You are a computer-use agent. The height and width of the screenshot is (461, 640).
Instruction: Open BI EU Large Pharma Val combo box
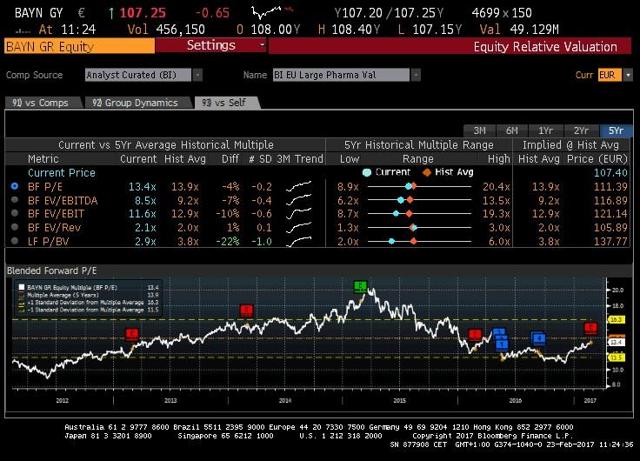(x=341, y=75)
